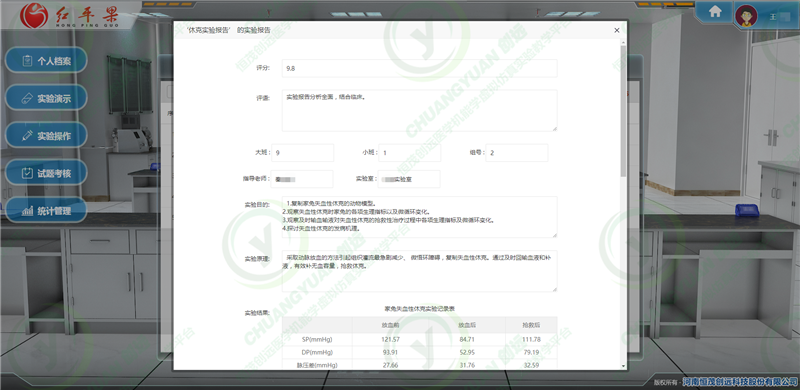The image size is (800, 390).
Task: Click the DP(mmHg) row label
Action: tap(317, 352)
